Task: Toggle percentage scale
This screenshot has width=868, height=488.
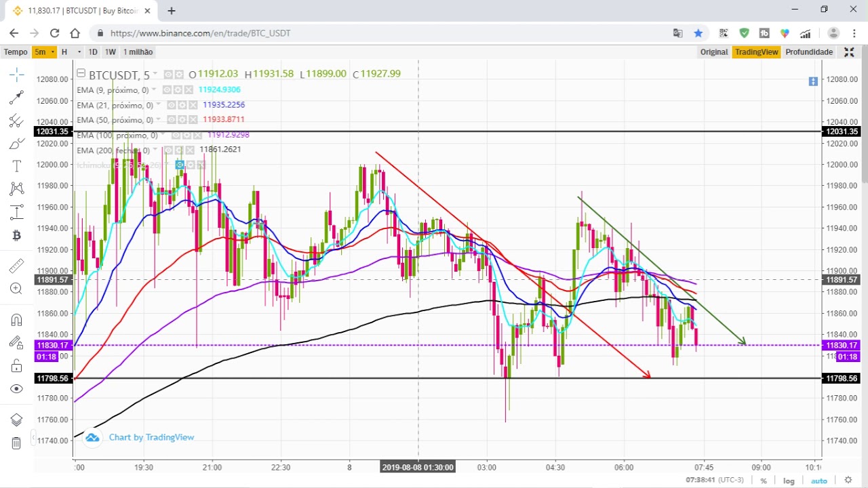Action: point(764,481)
